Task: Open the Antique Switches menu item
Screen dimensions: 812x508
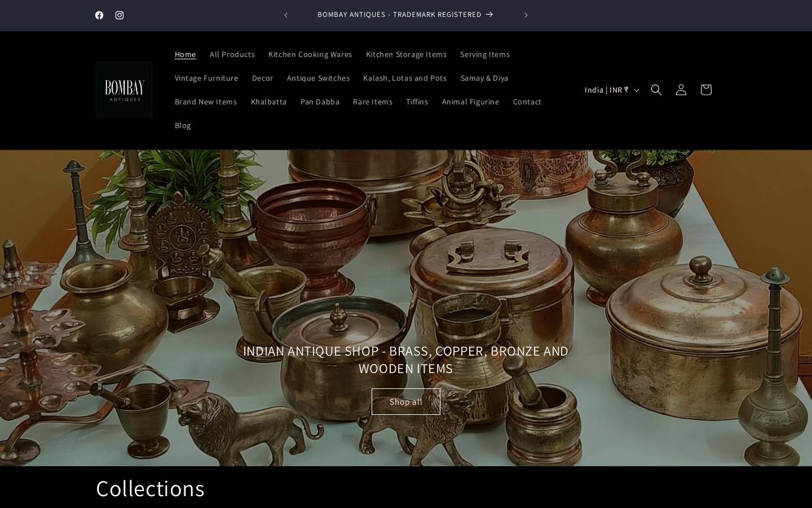Action: click(318, 78)
